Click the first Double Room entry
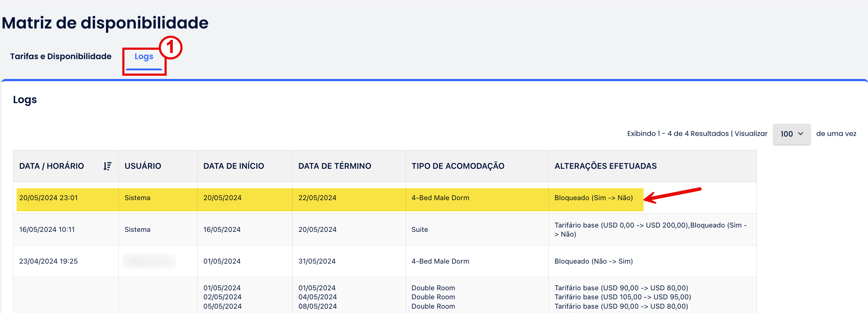The width and height of the screenshot is (868, 313). (433, 288)
